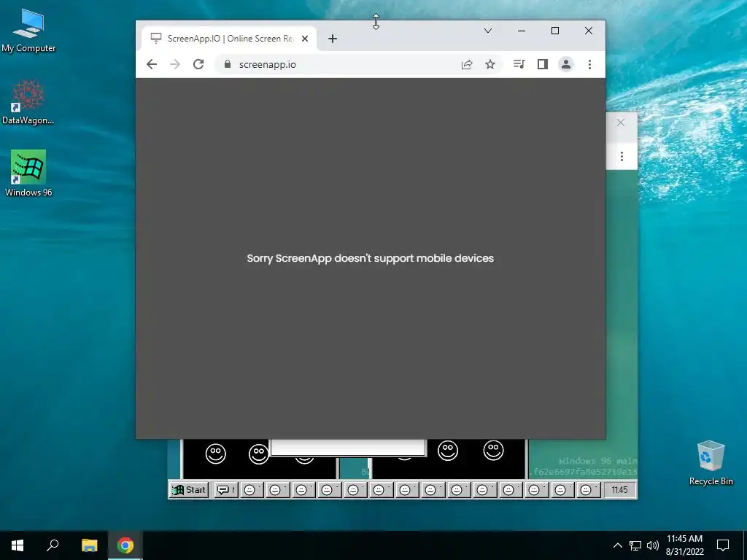Reload the screenapp.io page

click(x=198, y=64)
